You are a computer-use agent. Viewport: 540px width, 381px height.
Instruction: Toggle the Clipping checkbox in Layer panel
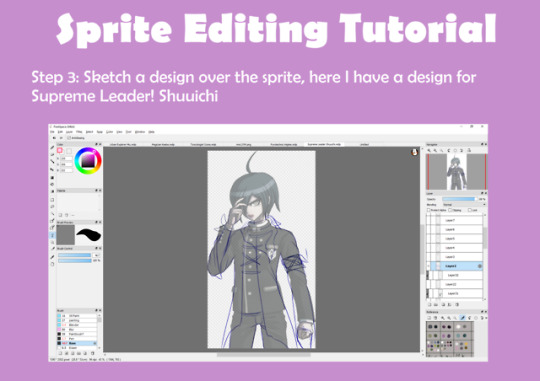pyautogui.click(x=450, y=210)
